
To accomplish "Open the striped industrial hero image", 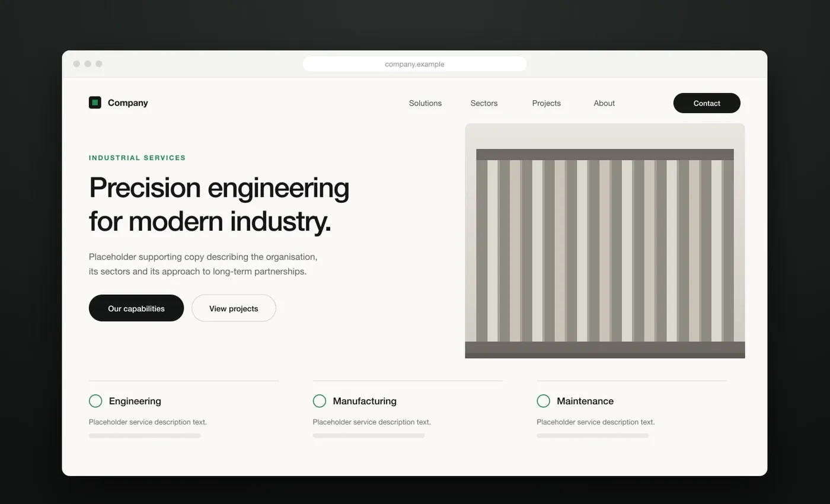I will [605, 241].
